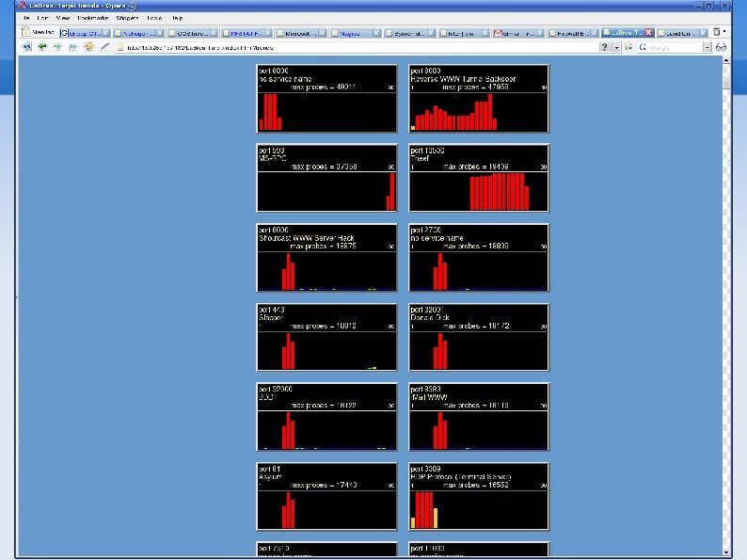The width and height of the screenshot is (747, 560).
Task: Open the View menu
Action: (x=63, y=18)
